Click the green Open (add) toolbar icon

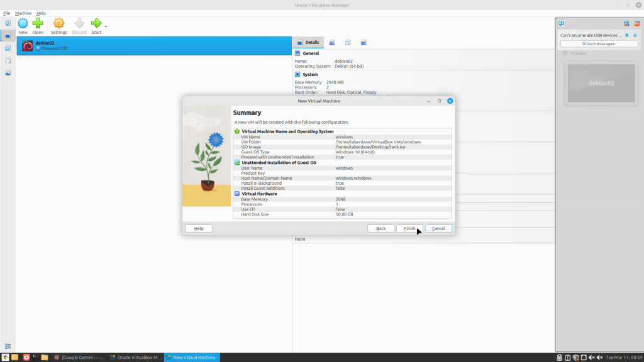coord(38,24)
